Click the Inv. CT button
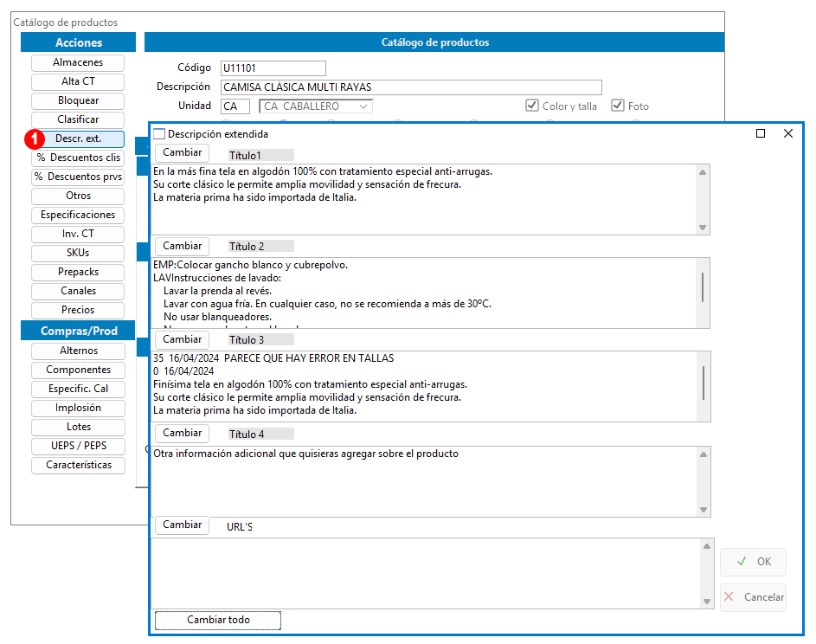This screenshot has height=644, width=816. point(78,234)
